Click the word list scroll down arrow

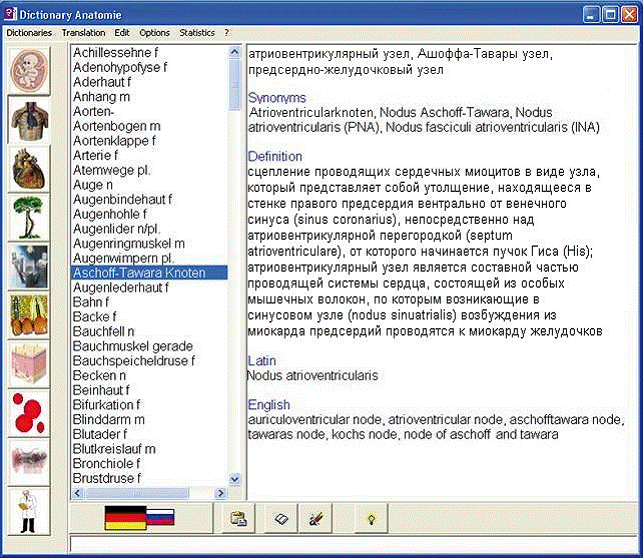[x=235, y=479]
